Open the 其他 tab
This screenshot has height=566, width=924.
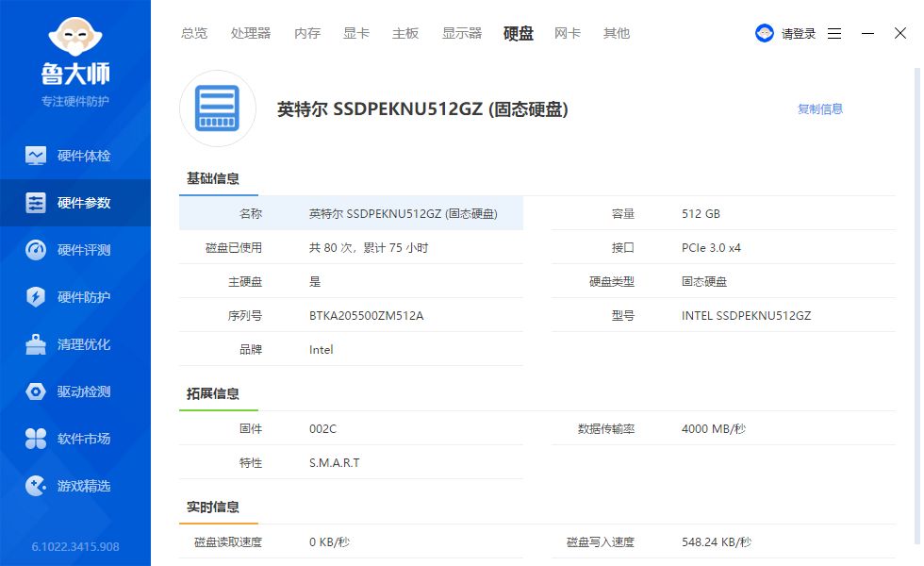(616, 33)
